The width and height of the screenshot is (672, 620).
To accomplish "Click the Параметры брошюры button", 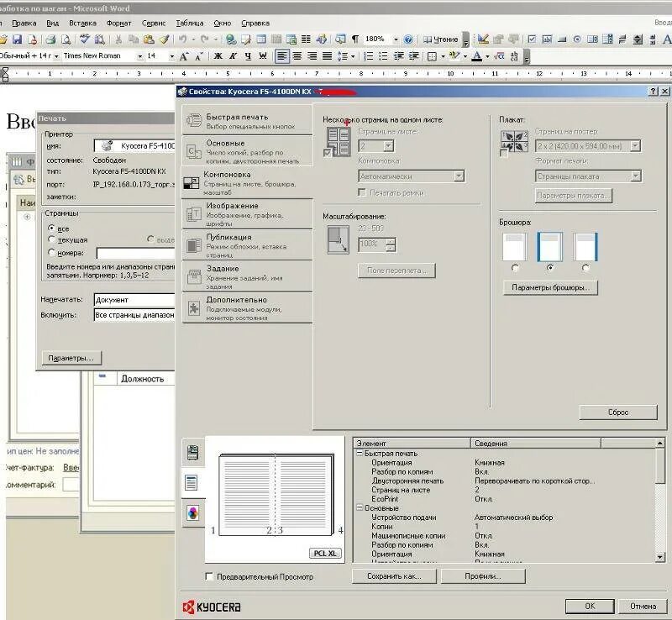I will tap(550, 287).
